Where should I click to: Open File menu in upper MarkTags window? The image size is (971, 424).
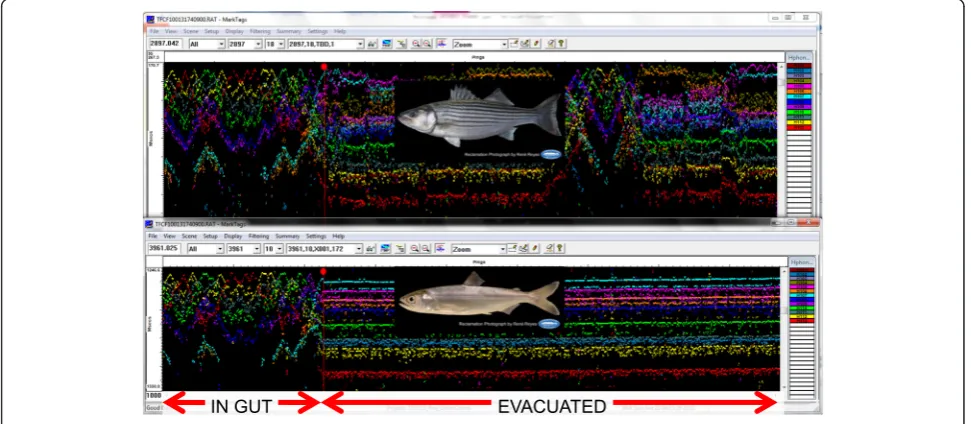155,31
